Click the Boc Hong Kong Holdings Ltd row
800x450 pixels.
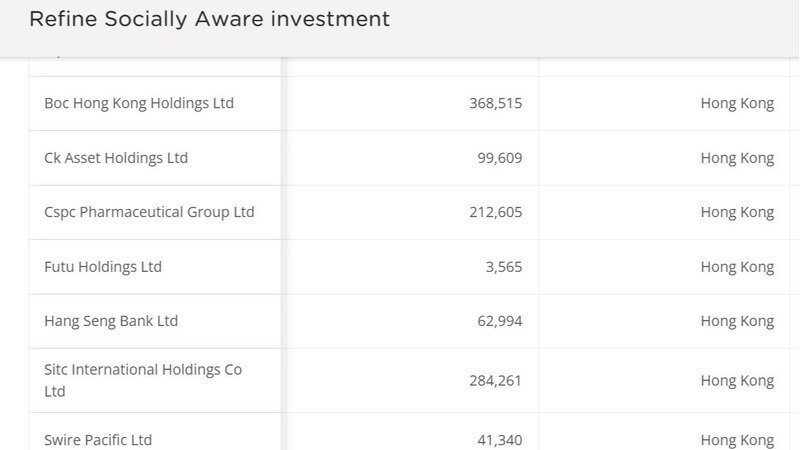(x=139, y=103)
